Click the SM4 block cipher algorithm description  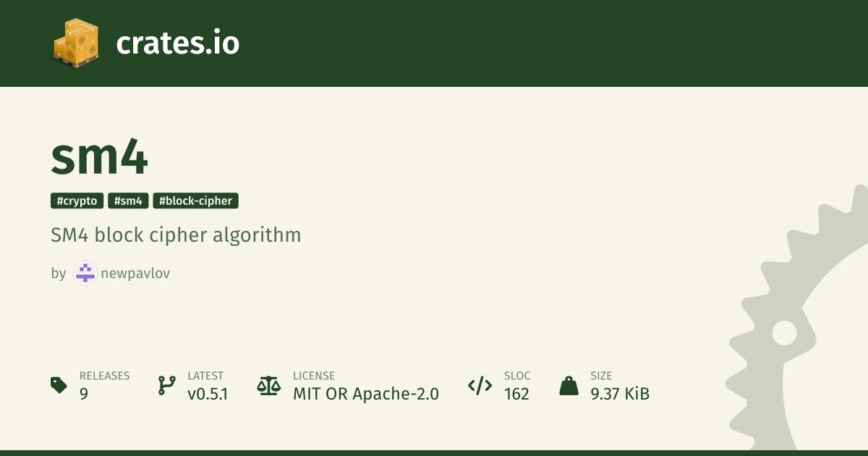point(176,235)
